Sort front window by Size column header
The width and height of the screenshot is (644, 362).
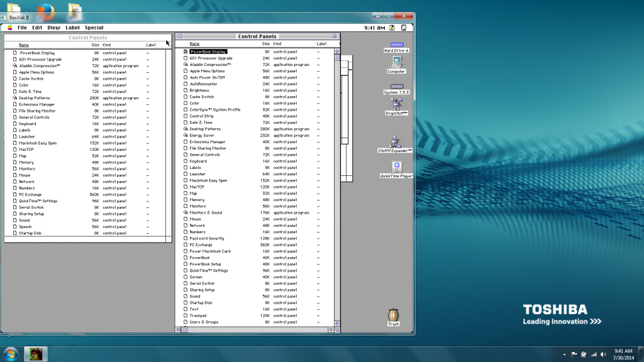pos(266,43)
